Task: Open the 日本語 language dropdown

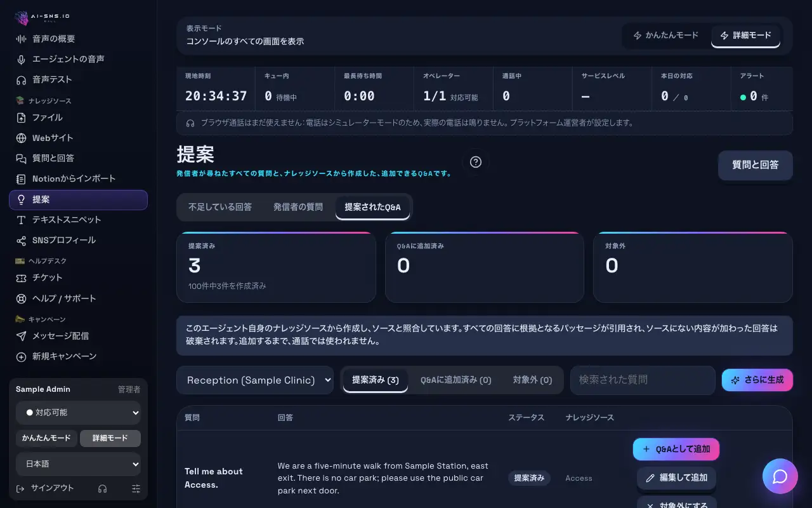Action: (x=78, y=464)
